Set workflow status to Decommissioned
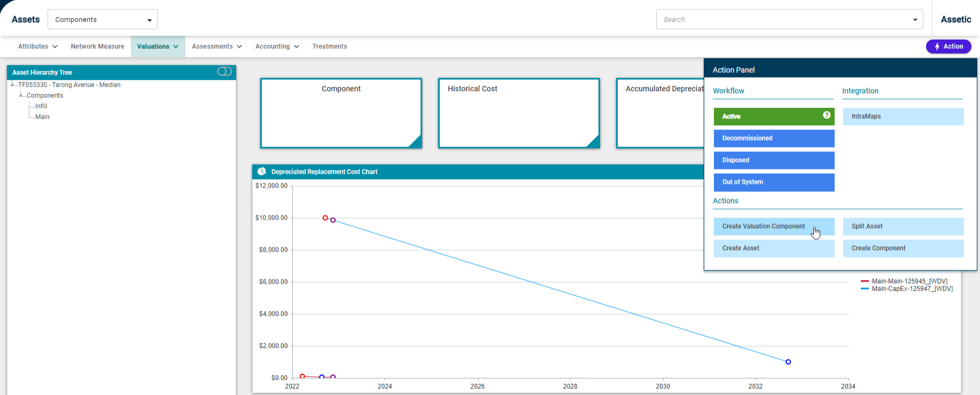 point(774,138)
